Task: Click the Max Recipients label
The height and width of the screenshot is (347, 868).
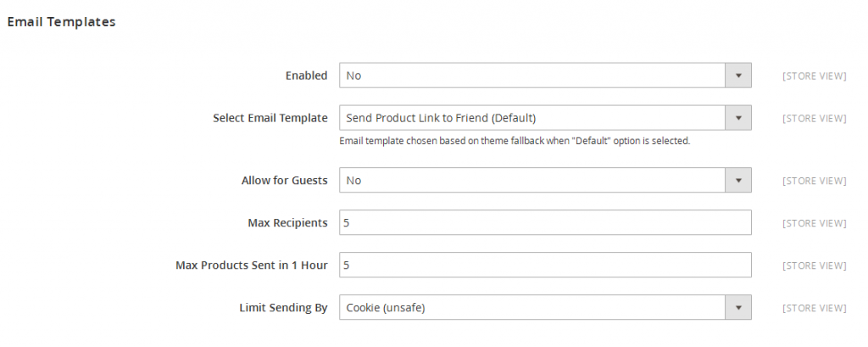Action: pos(287,223)
